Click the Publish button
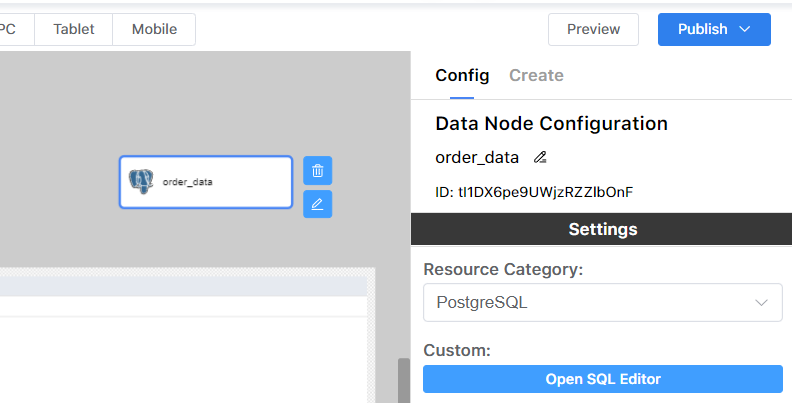Viewport: 792px width, 403px height. click(702, 29)
